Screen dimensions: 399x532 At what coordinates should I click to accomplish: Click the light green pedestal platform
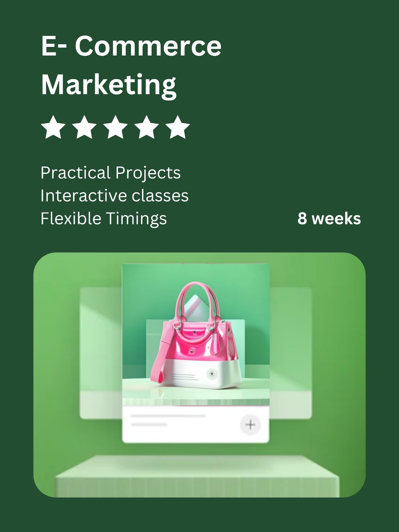coord(198,476)
